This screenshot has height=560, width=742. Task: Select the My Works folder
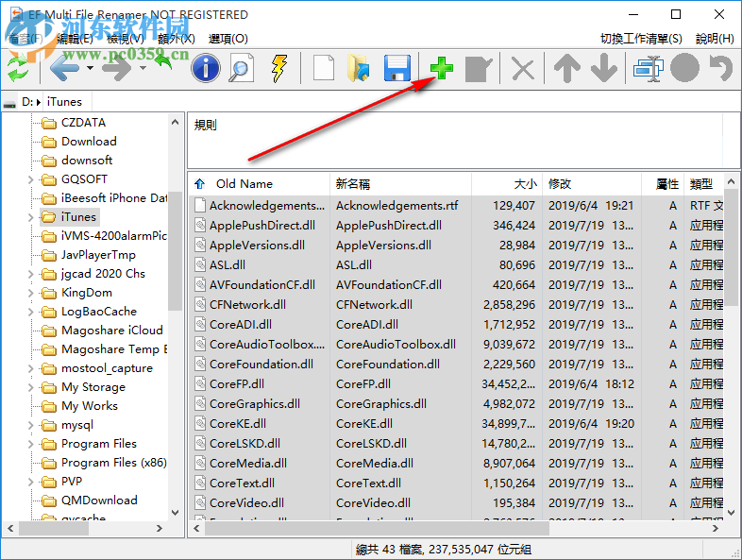[90, 406]
